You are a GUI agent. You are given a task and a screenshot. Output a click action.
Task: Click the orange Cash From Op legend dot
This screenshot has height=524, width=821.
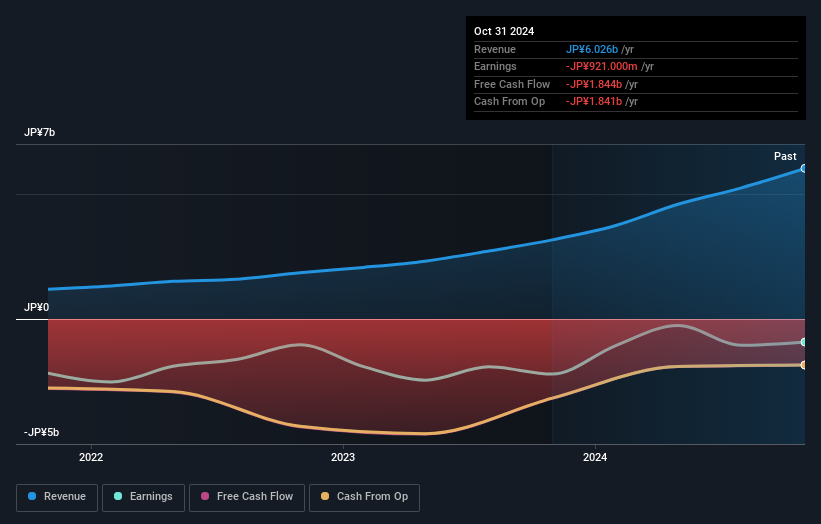(x=325, y=496)
